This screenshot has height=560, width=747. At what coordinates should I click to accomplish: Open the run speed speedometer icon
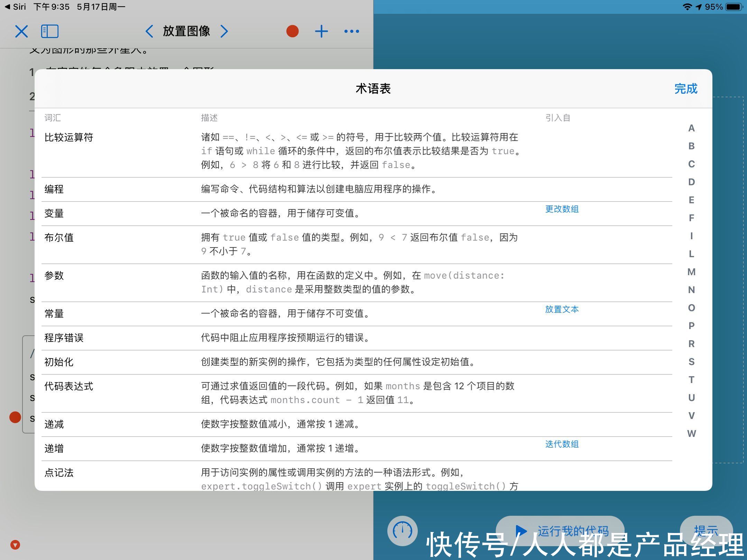(402, 531)
